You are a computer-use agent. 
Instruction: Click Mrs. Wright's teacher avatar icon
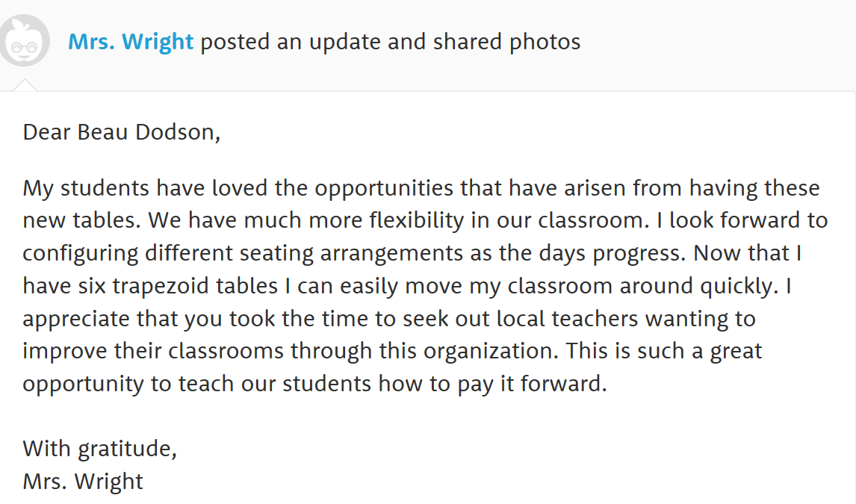pos(24,41)
